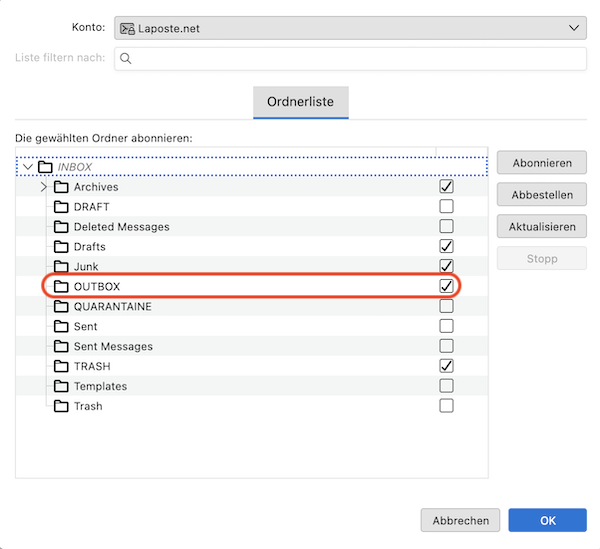This screenshot has height=549, width=600.
Task: Click the OUTBOX folder icon
Action: [x=61, y=287]
